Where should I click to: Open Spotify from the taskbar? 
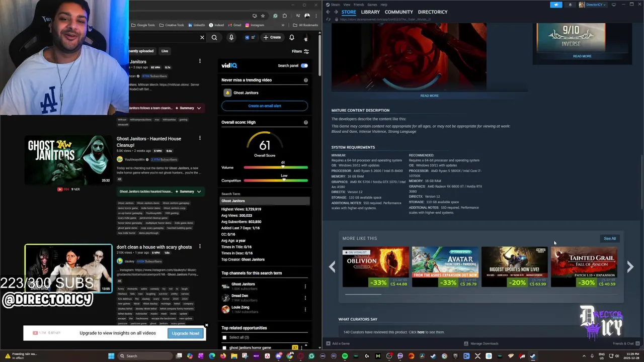(345, 356)
